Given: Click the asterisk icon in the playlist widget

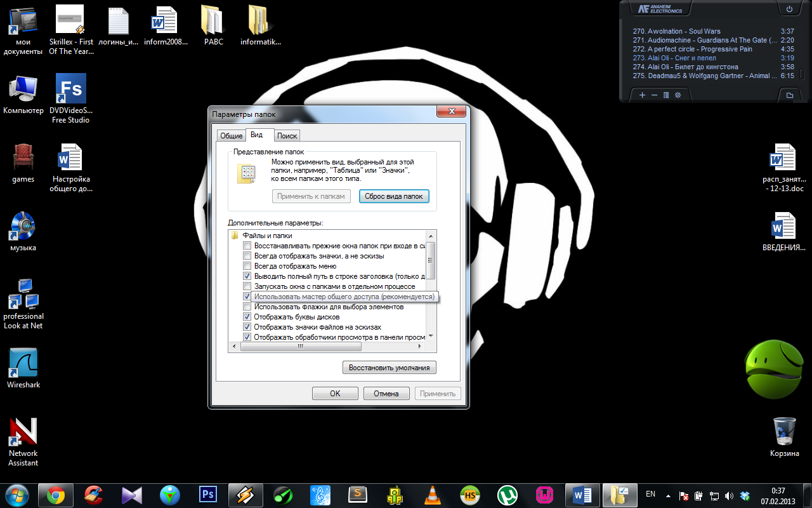Looking at the screenshot, I should 678,95.
